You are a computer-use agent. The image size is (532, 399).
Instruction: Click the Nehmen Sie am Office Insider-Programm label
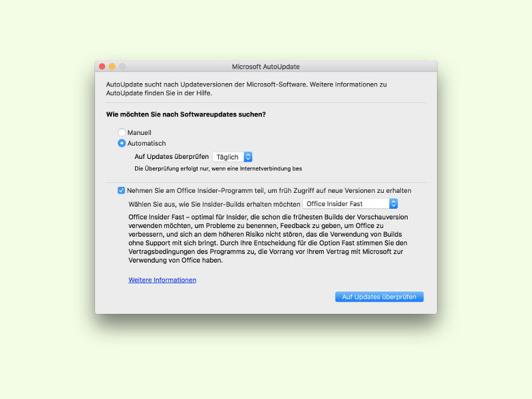point(269,191)
